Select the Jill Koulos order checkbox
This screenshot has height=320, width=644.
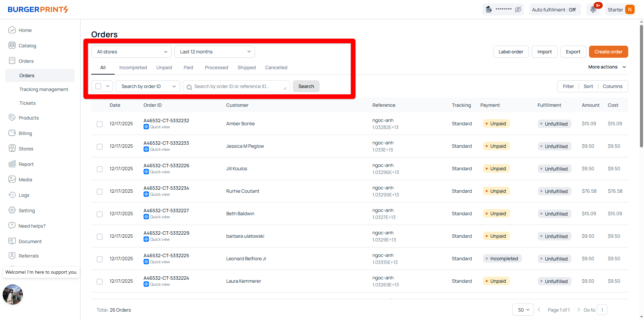click(x=100, y=169)
